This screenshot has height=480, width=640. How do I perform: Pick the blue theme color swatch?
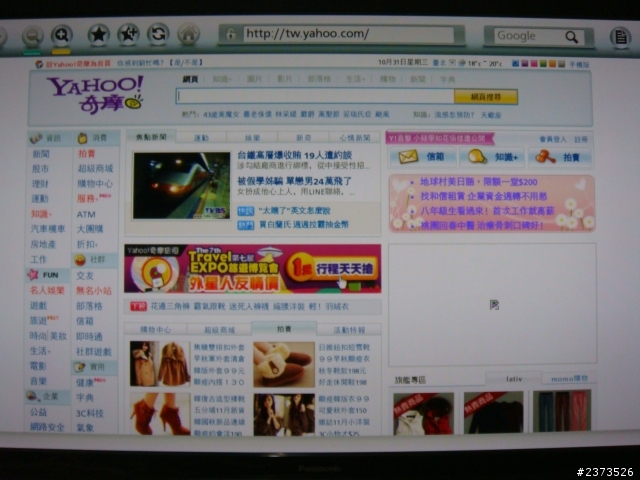(516, 64)
